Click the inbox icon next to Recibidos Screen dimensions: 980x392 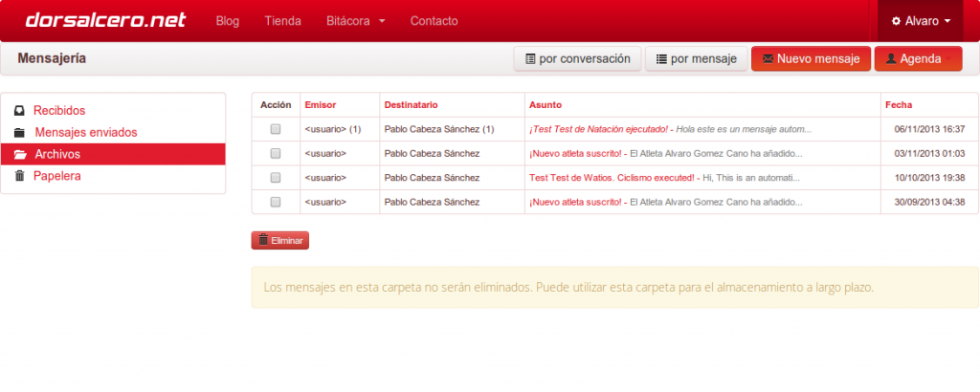(x=19, y=111)
